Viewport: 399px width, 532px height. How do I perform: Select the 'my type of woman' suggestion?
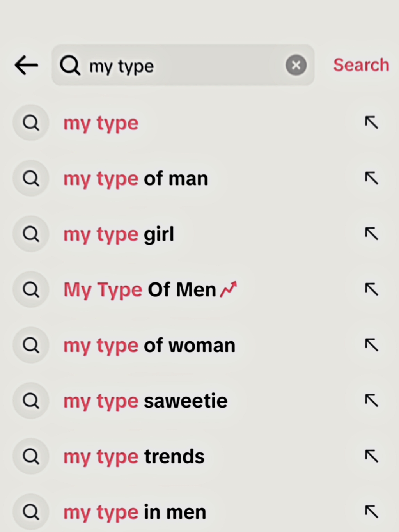pos(149,346)
